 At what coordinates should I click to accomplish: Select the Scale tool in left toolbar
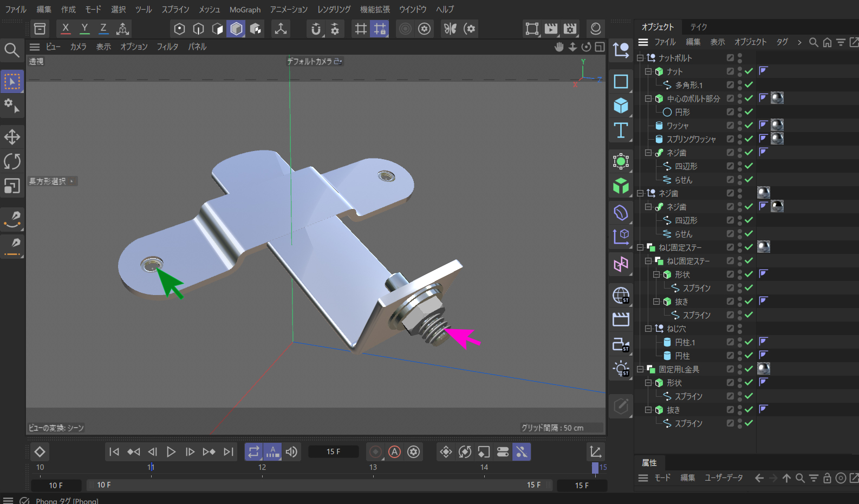tap(12, 186)
